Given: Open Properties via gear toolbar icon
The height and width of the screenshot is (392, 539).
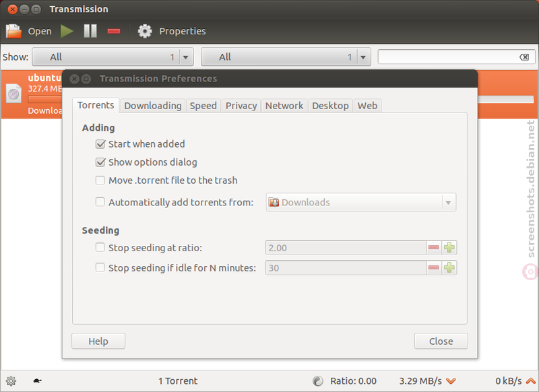Looking at the screenshot, I should click(145, 31).
